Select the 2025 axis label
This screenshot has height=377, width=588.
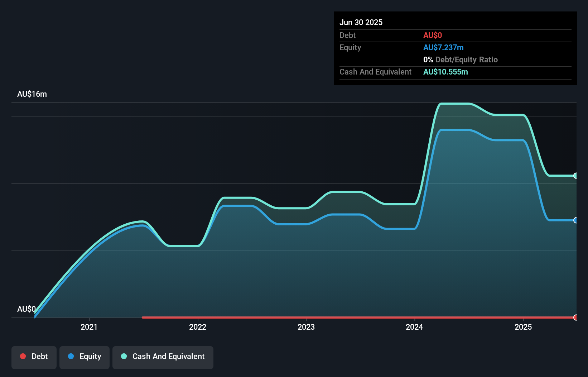click(x=523, y=327)
